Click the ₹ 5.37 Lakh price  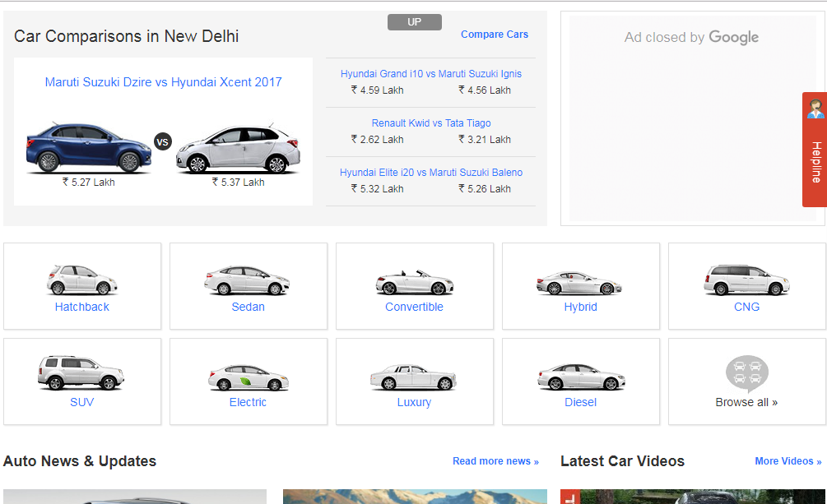(239, 183)
